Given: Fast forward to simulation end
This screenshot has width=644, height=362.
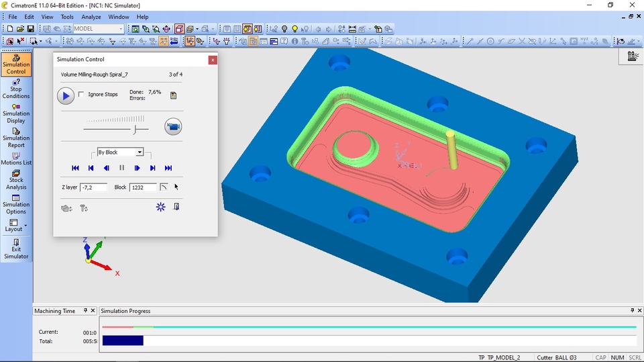Looking at the screenshot, I should (168, 168).
